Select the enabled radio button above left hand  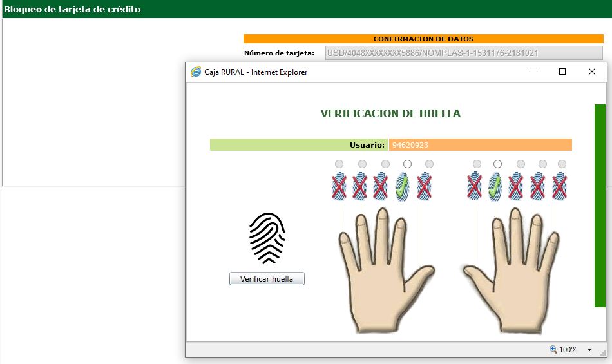click(407, 164)
